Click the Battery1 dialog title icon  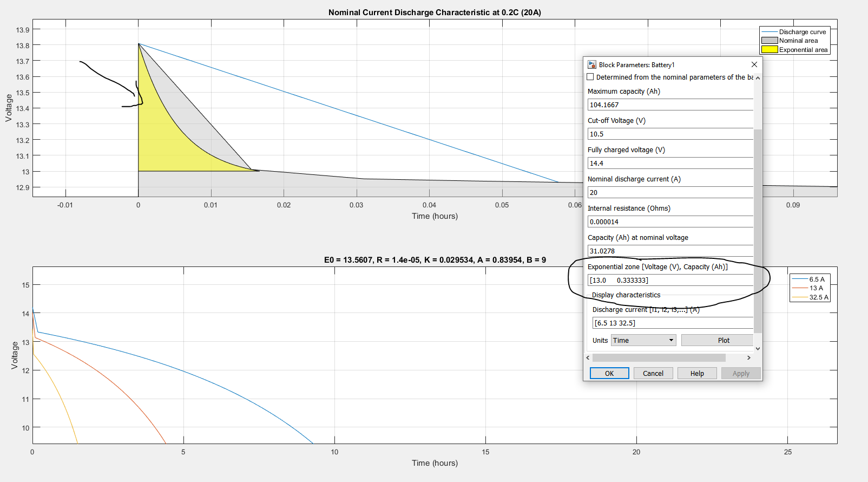click(x=592, y=64)
